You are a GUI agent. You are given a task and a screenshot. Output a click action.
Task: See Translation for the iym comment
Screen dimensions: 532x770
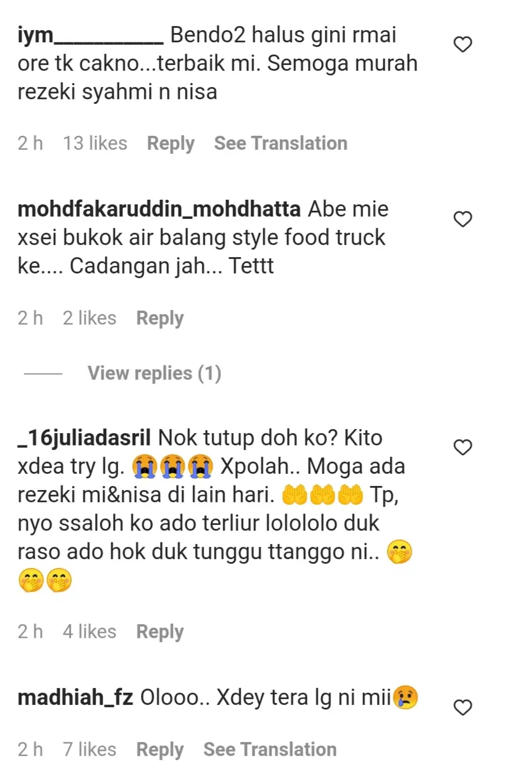click(x=281, y=143)
